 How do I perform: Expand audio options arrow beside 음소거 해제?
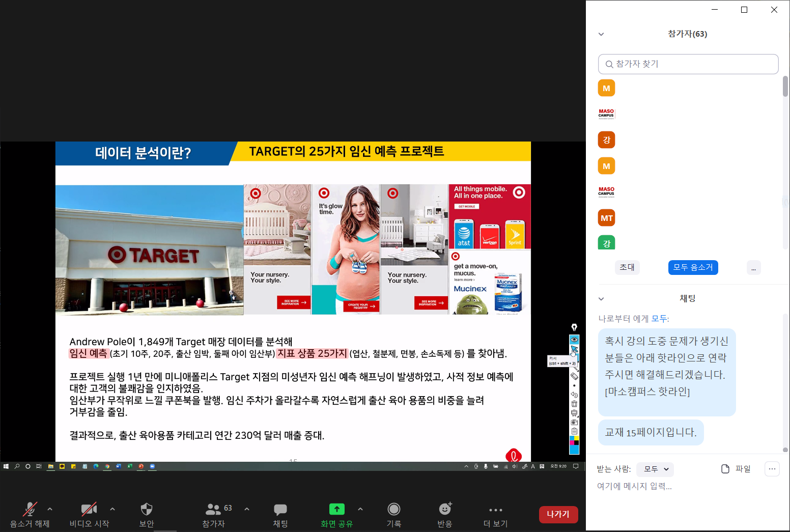click(50, 509)
